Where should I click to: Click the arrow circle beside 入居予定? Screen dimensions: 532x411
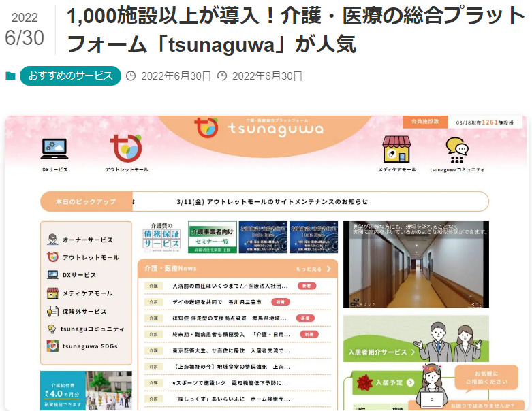point(410,382)
